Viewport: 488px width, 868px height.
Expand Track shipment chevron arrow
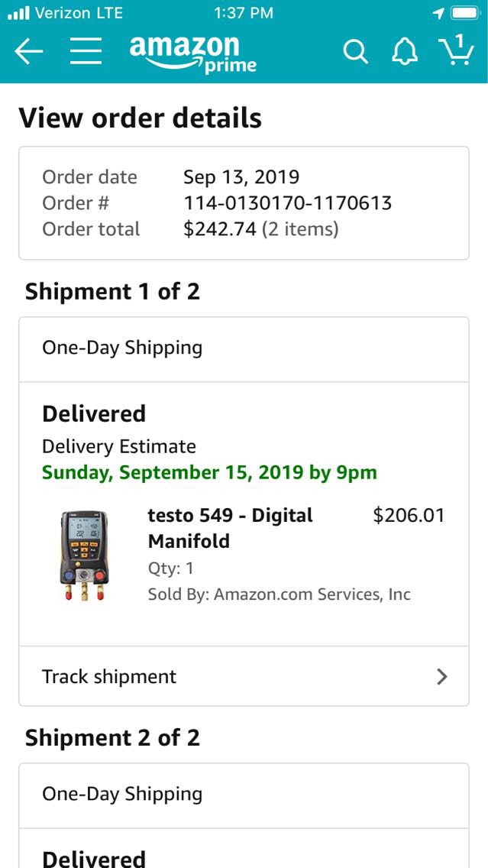441,676
